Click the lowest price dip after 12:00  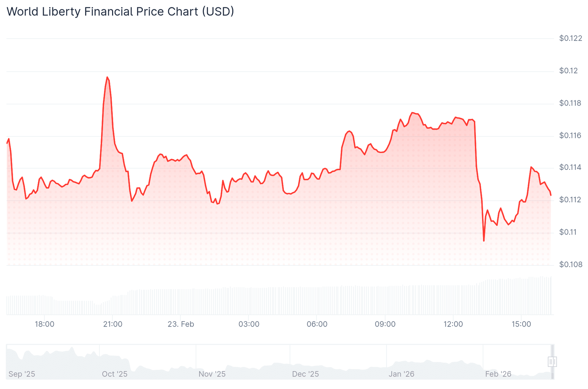pyautogui.click(x=484, y=241)
